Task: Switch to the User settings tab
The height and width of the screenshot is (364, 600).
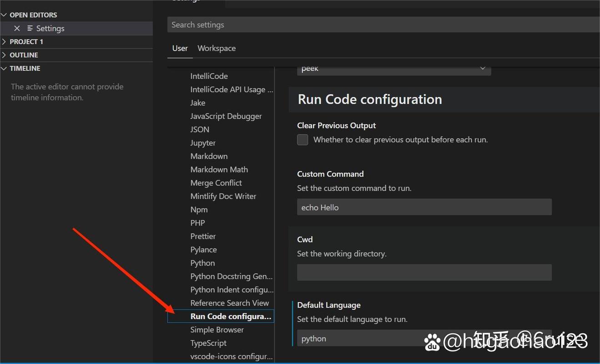Action: point(180,48)
